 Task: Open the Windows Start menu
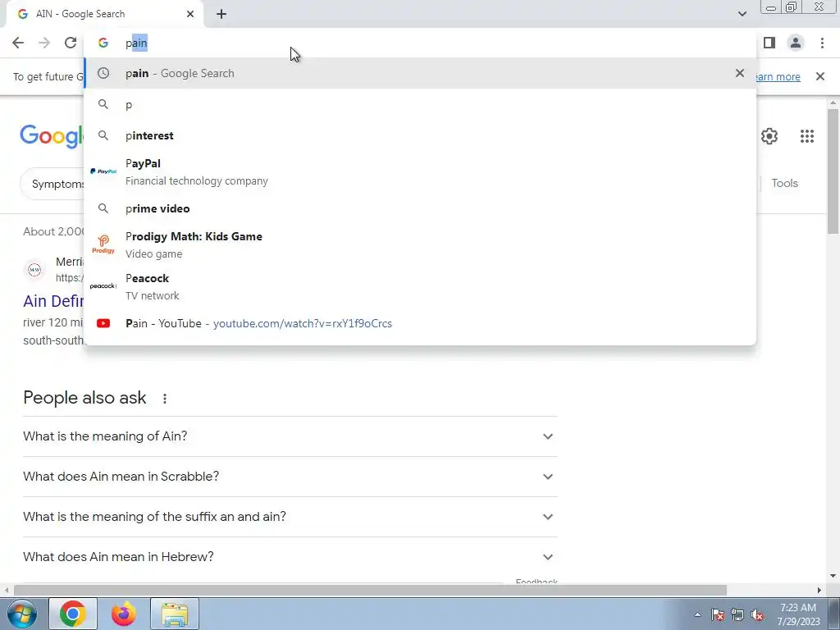pyautogui.click(x=21, y=614)
